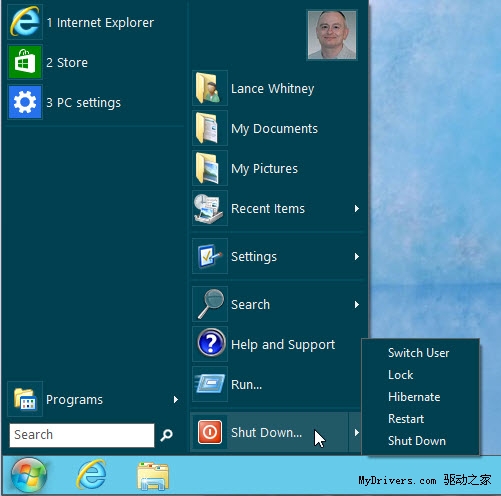
Task: Open the Run dialog icon
Action: tap(210, 384)
